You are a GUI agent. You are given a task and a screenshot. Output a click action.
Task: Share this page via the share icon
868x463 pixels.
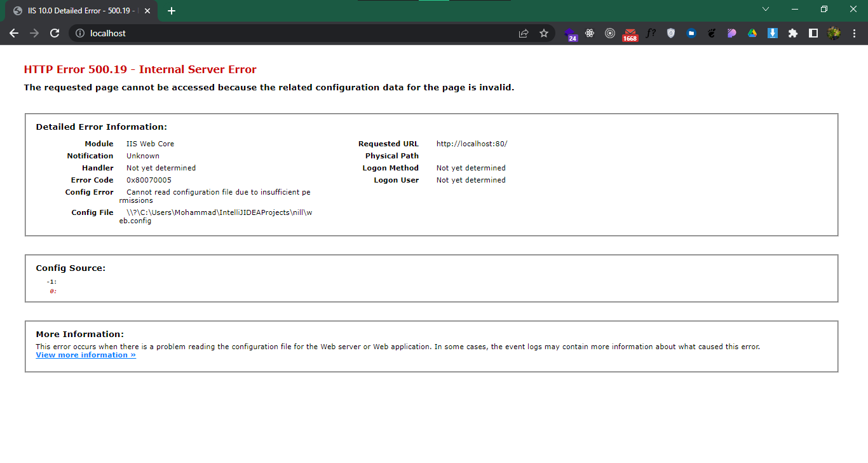click(x=524, y=33)
